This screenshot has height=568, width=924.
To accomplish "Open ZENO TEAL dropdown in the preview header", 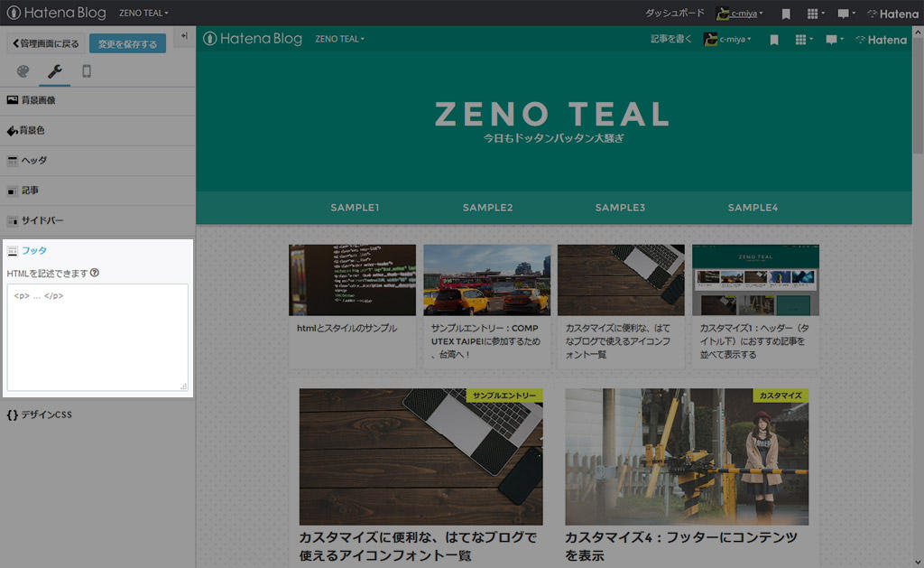I will click(340, 39).
